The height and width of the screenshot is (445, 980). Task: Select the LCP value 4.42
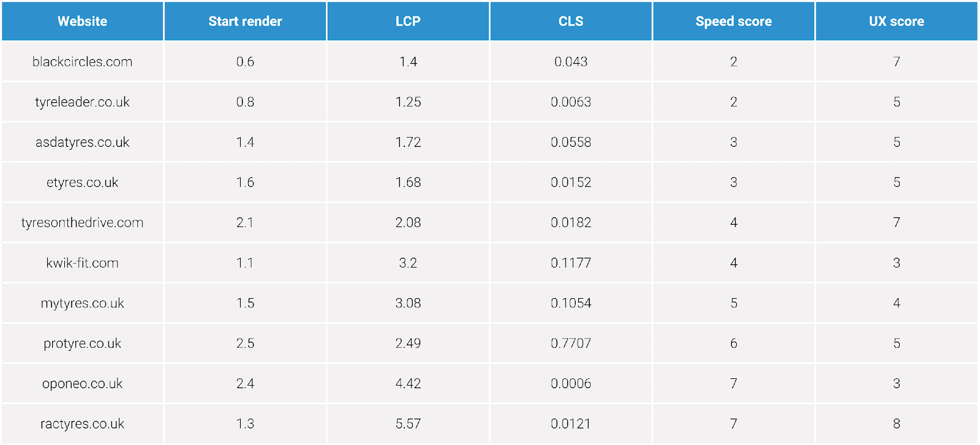coord(408,384)
